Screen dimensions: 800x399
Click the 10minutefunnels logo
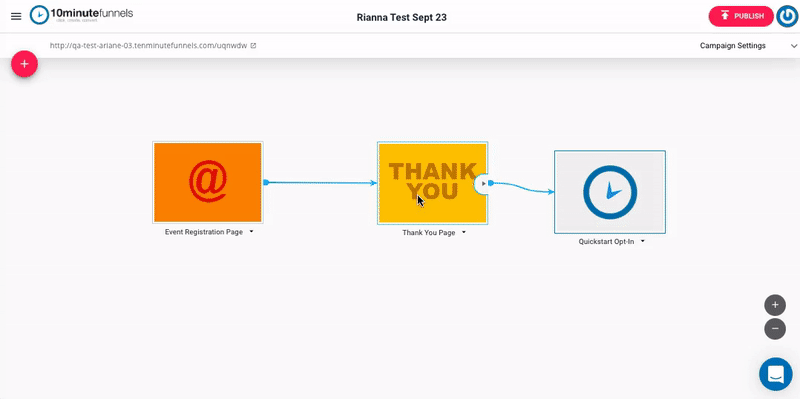click(x=82, y=15)
